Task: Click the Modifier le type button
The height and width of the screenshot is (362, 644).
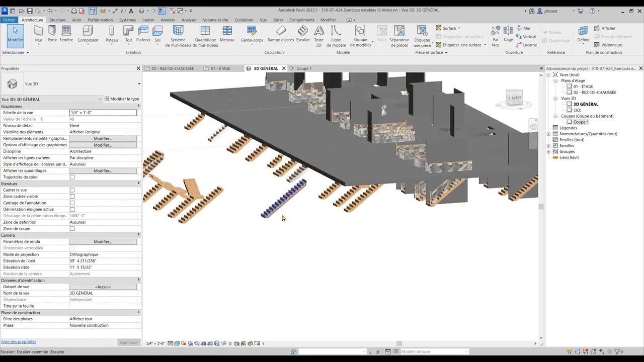Action: coord(122,99)
